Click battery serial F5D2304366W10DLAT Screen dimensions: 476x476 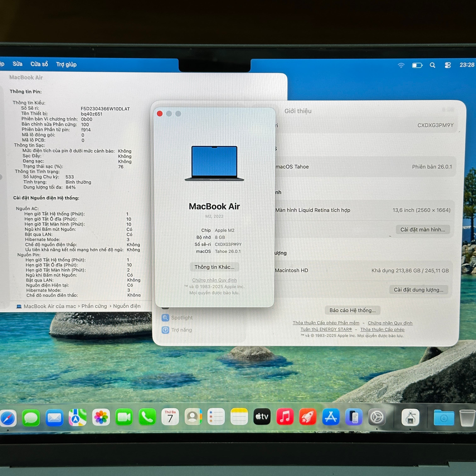tap(105, 109)
